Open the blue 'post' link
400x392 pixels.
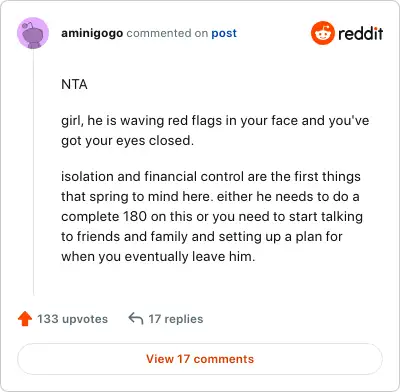(224, 33)
